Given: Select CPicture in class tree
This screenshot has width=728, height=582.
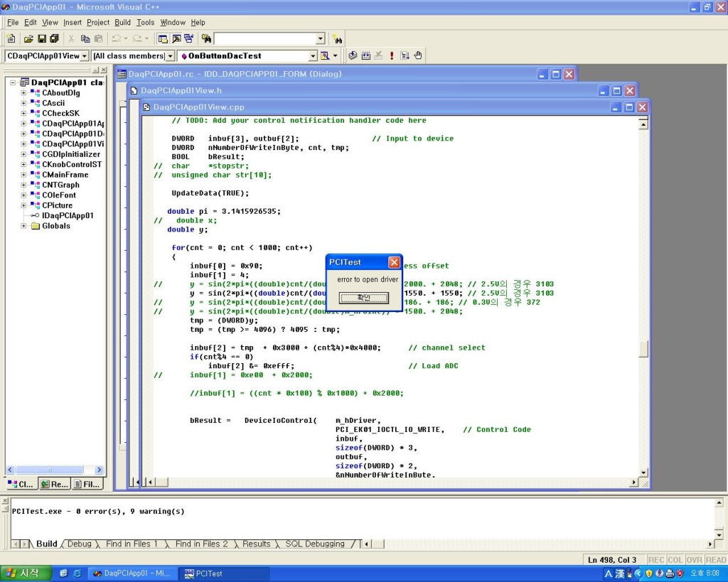Looking at the screenshot, I should point(57,205).
